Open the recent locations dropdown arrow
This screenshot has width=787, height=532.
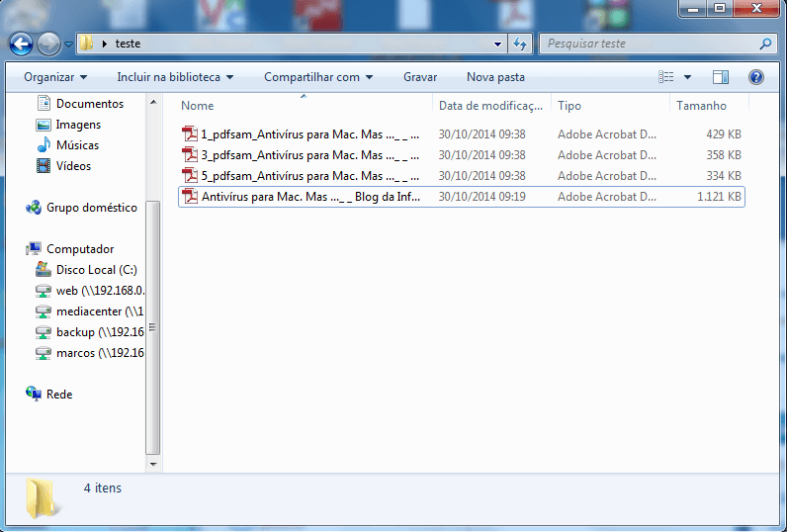pyautogui.click(x=69, y=44)
